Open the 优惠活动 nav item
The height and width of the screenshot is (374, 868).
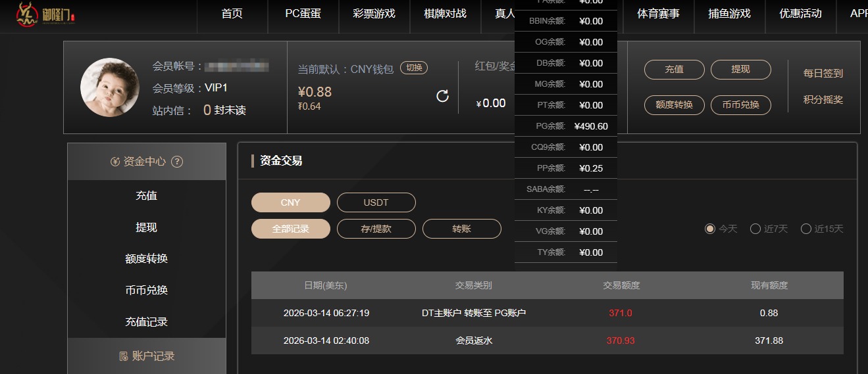(x=801, y=14)
